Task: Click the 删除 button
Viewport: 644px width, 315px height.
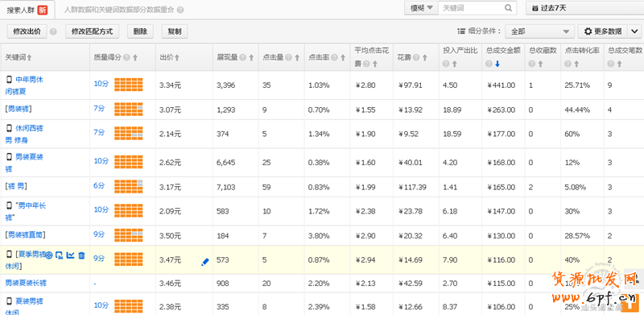Action: (x=140, y=31)
